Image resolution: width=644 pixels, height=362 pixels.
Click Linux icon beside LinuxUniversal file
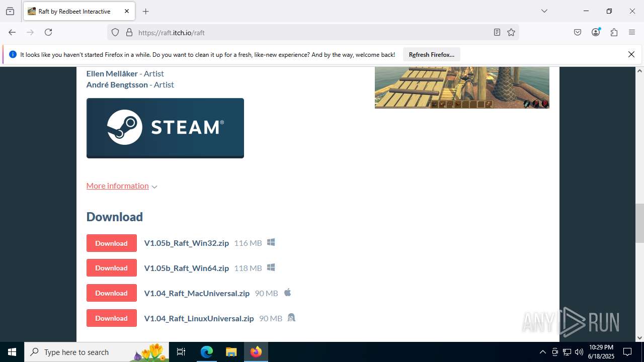click(x=291, y=318)
